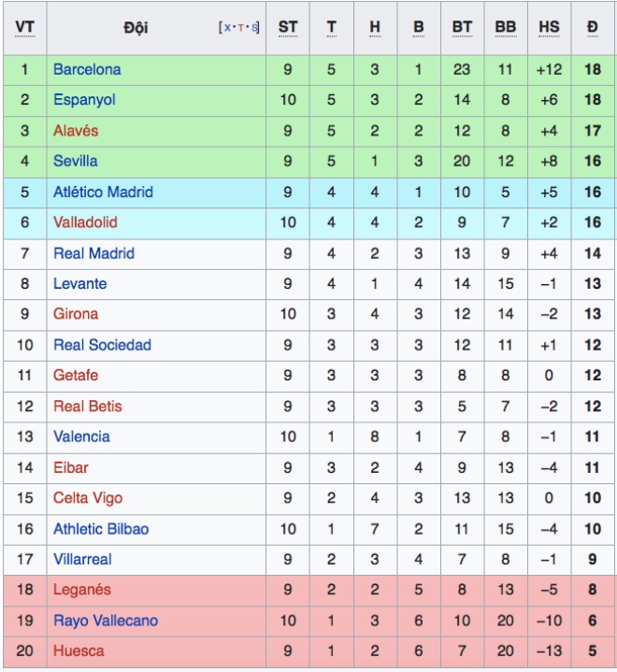Image resolution: width=617 pixels, height=672 pixels.
Task: Open the Rayo Vallecano link
Action: (106, 621)
